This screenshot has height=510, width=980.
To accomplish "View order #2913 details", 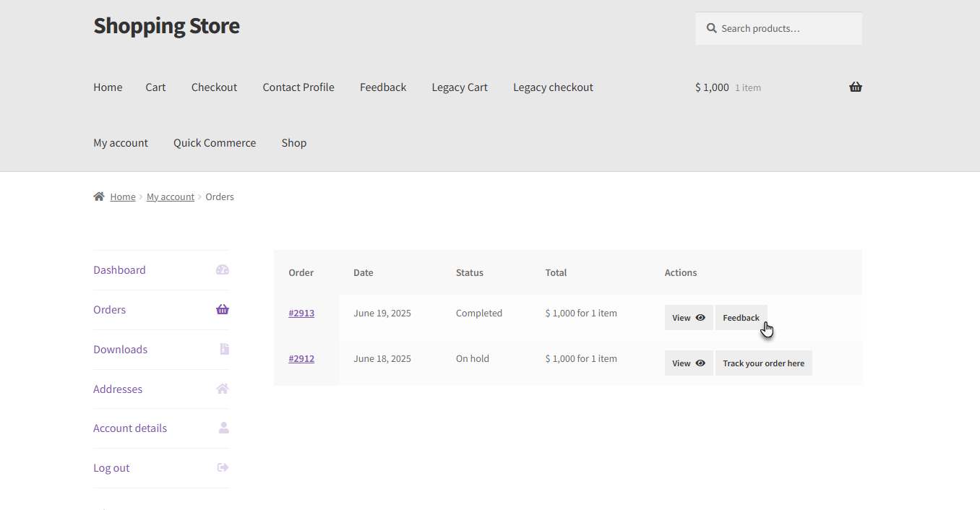I will click(x=688, y=318).
